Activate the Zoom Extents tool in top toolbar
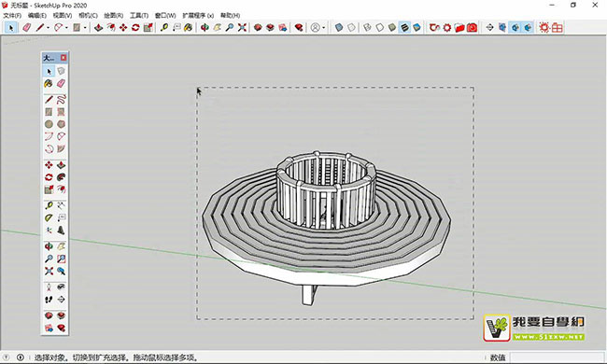The height and width of the screenshot is (364, 607). (242, 27)
